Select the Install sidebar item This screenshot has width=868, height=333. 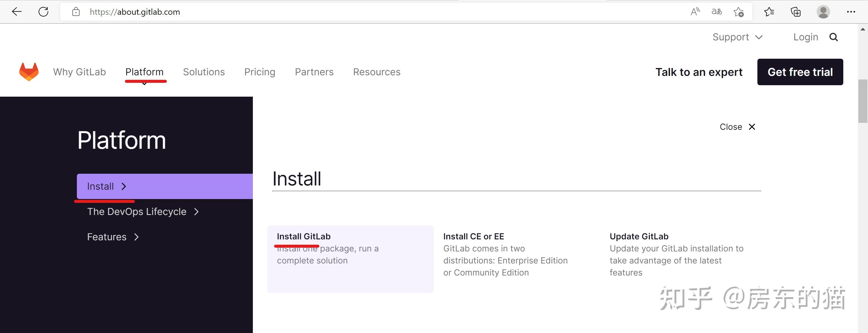click(x=106, y=186)
